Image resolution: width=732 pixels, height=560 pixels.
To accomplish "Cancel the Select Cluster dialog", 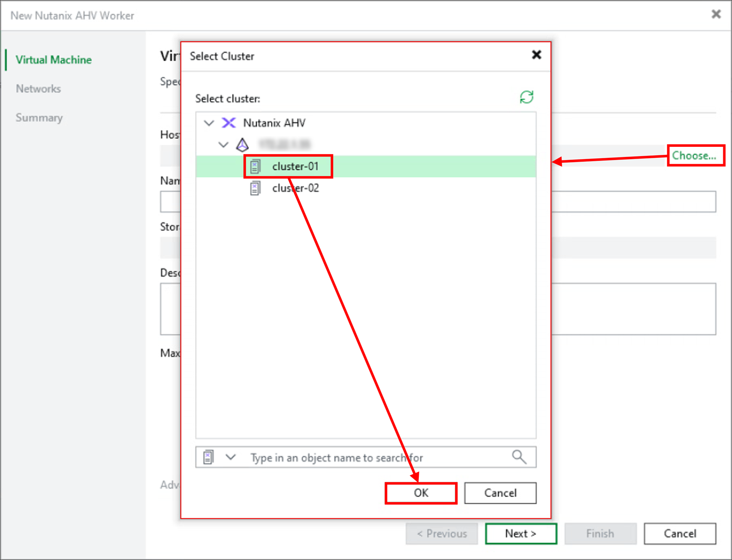I will pos(500,493).
